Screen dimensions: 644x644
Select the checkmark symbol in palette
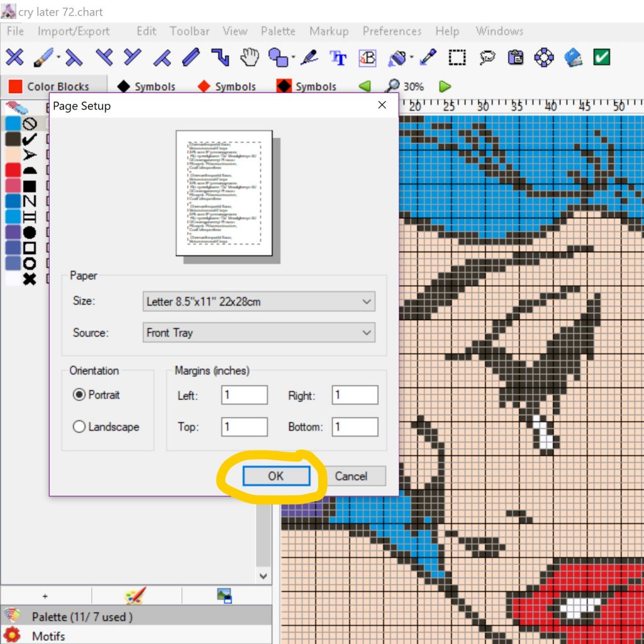pos(30,139)
